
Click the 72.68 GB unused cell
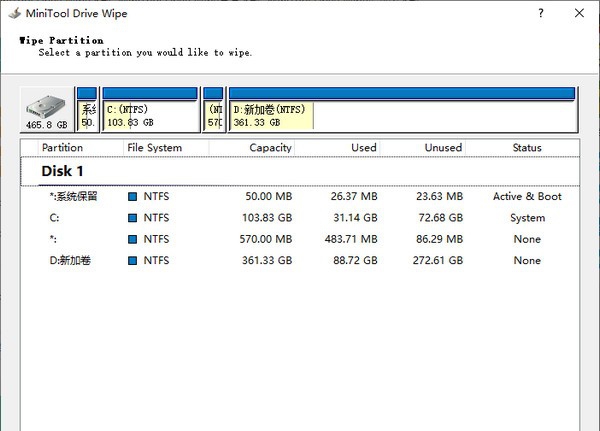pyautogui.click(x=441, y=218)
